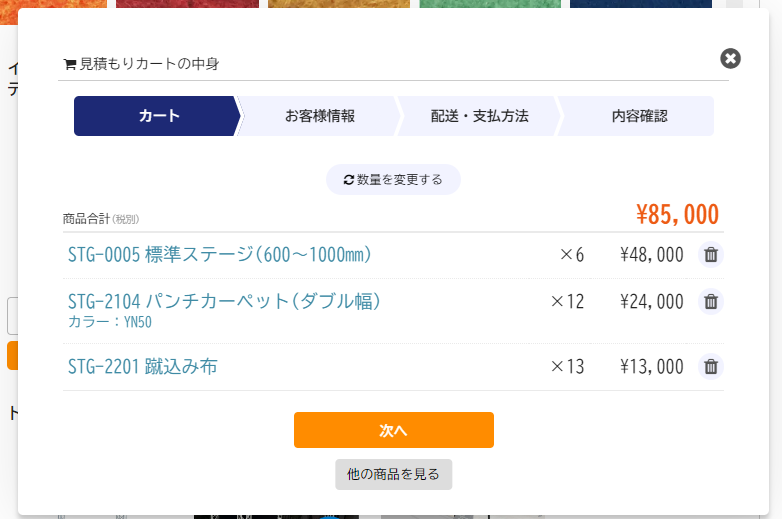The height and width of the screenshot is (519, 782).
Task: Open the 配送・支払方法 step
Action: 479,116
